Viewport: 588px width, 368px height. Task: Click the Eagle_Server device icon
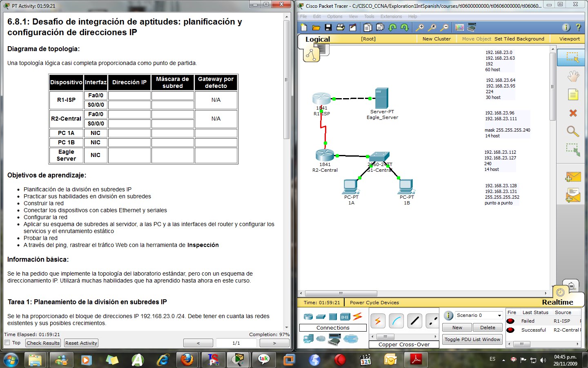[381, 98]
